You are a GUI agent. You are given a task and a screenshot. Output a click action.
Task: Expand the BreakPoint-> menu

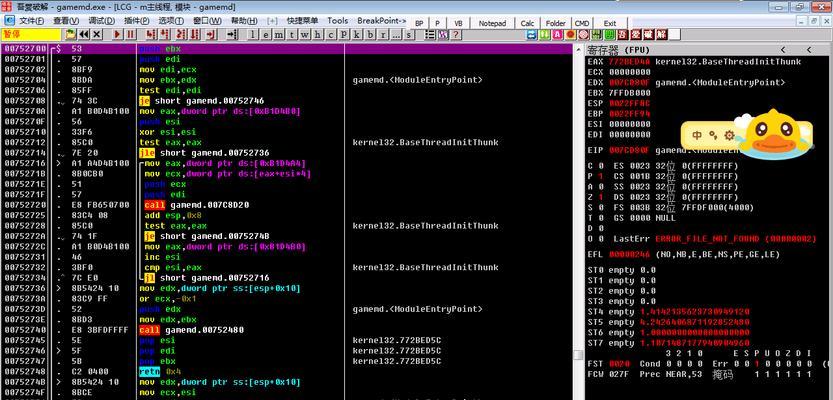(x=381, y=21)
